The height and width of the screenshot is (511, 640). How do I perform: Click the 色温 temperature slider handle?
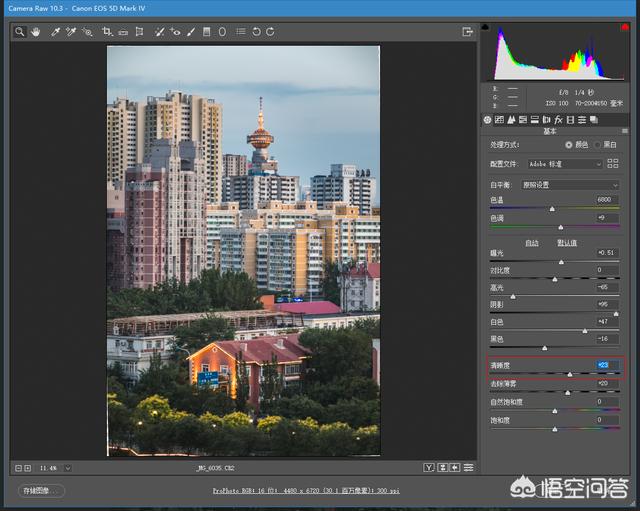(552, 209)
